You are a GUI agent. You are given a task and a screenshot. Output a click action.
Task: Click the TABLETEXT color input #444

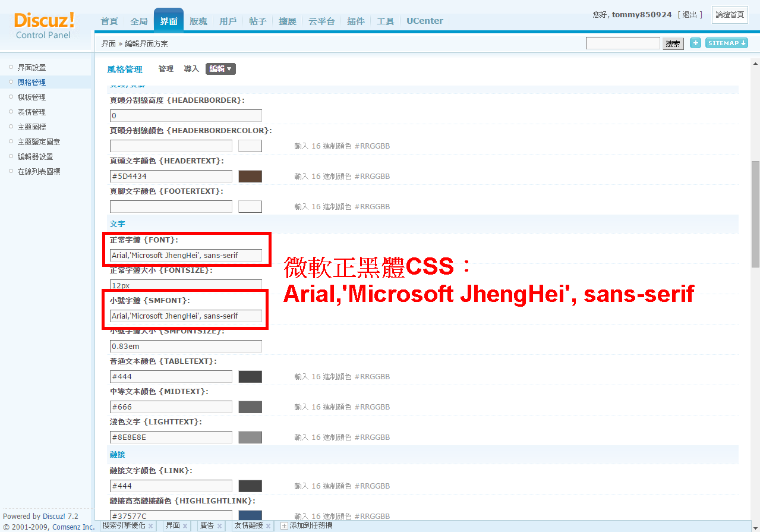coord(171,376)
